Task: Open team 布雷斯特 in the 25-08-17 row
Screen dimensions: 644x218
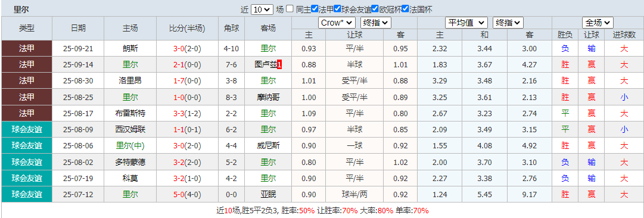Action: 130,113
